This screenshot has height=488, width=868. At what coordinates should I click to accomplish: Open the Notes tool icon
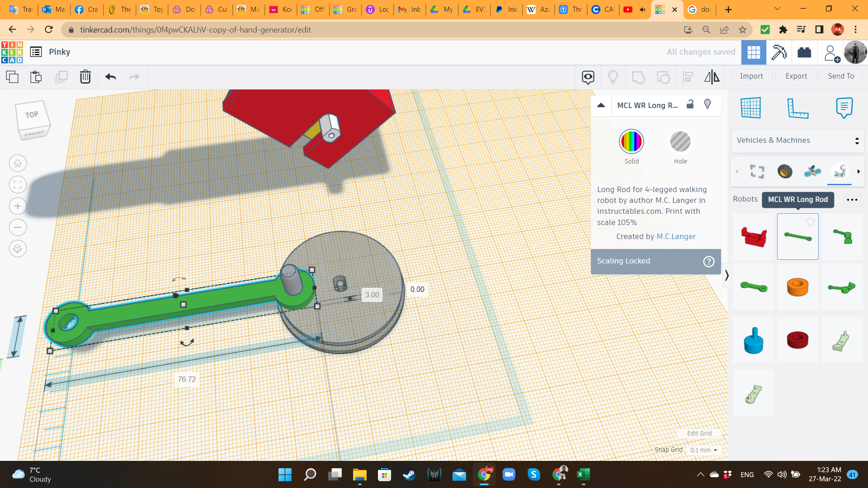(844, 108)
